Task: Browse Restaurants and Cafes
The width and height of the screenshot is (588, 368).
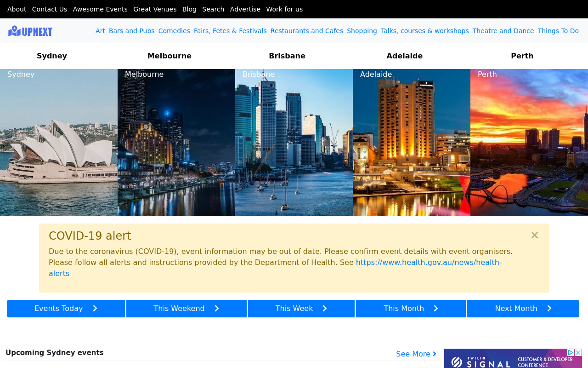Action: [307, 31]
